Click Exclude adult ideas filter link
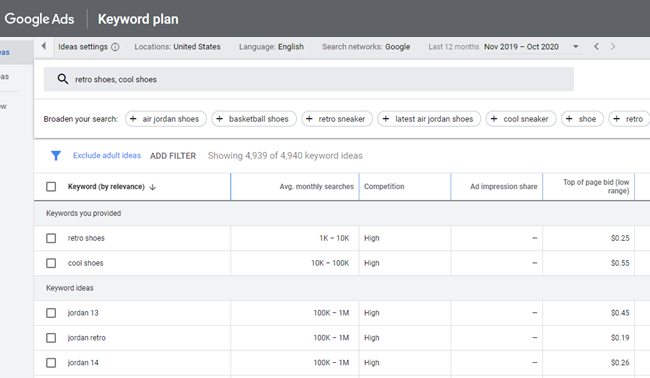Image resolution: width=650 pixels, height=378 pixels. coord(107,155)
